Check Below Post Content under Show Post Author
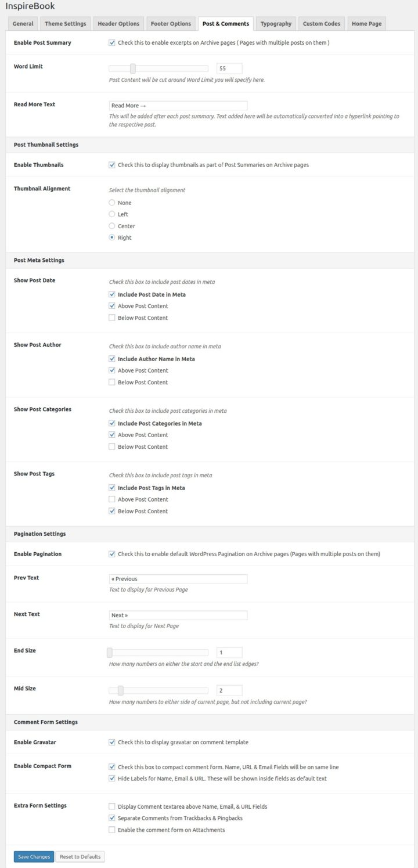Image resolution: width=418 pixels, height=868 pixels. (x=112, y=382)
